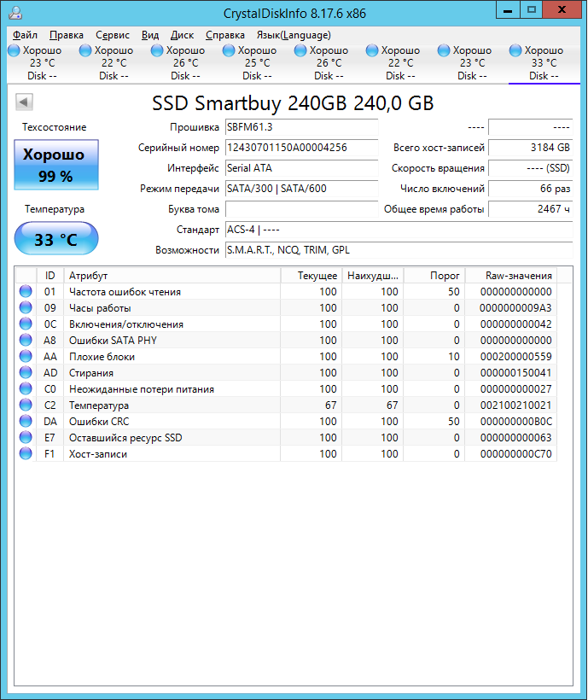Open the Диск menu
Image resolution: width=588 pixels, height=700 pixels.
[182, 35]
